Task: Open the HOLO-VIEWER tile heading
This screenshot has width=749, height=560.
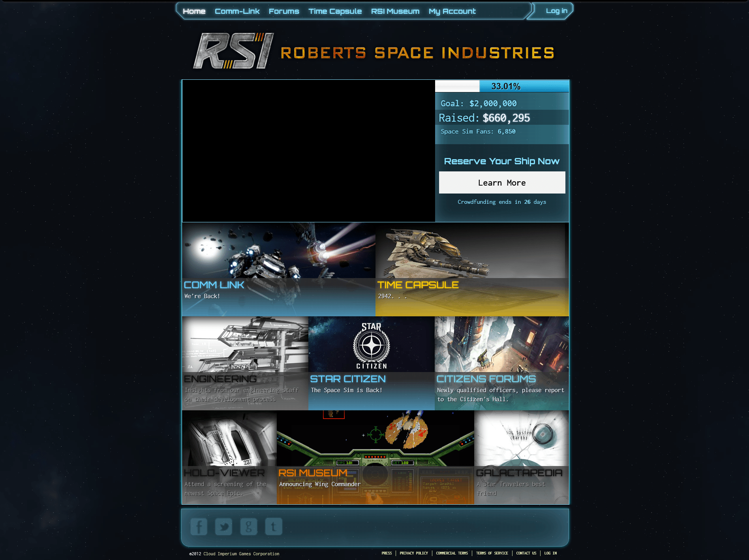Action: click(224, 473)
